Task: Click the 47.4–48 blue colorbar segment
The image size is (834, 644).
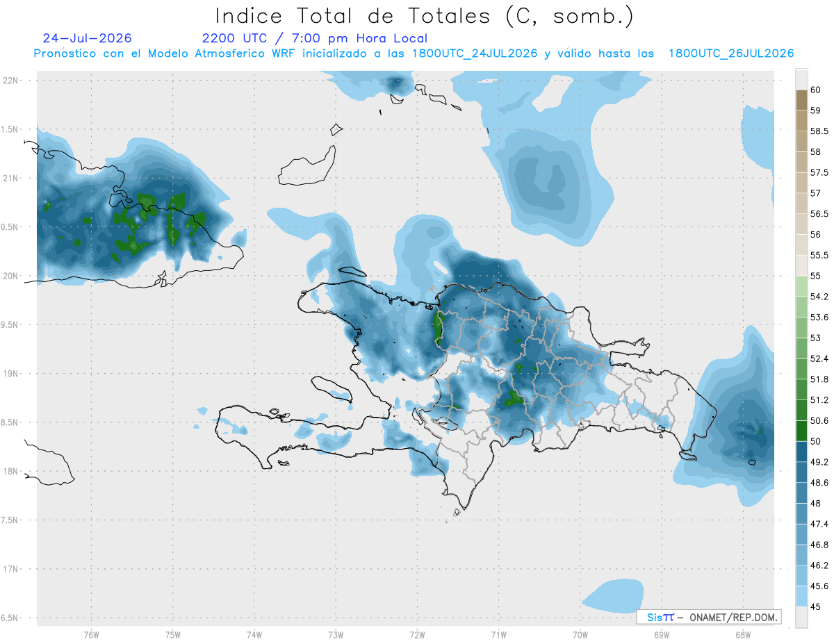Action: click(801, 513)
